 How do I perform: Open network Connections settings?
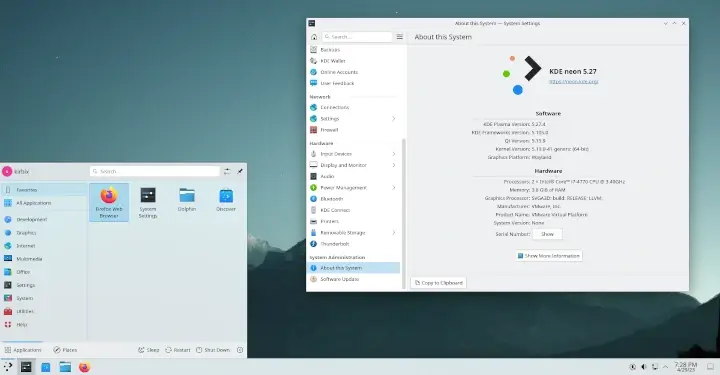(354, 107)
